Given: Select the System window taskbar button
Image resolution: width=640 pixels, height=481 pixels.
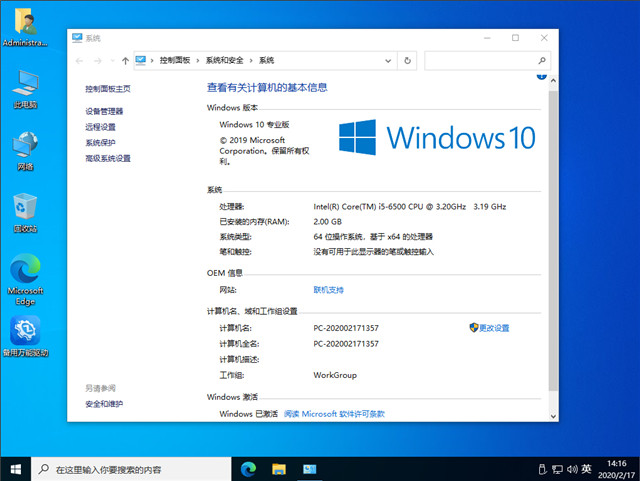Looking at the screenshot, I should (309, 469).
